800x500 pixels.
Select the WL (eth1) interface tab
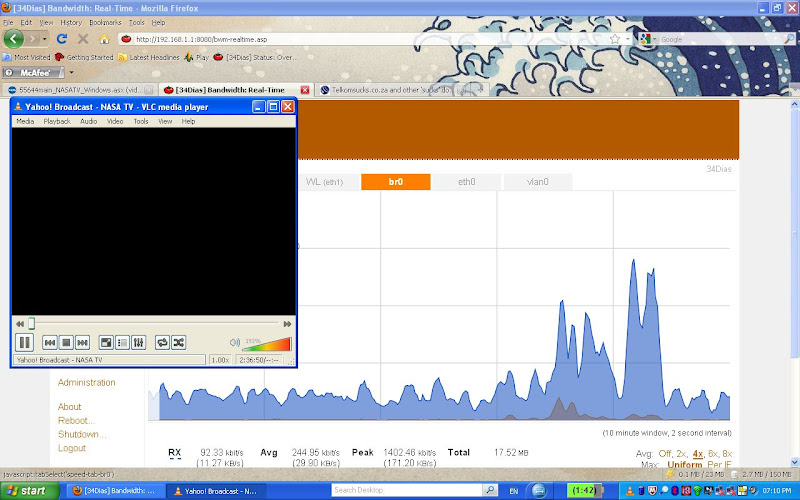click(x=324, y=182)
